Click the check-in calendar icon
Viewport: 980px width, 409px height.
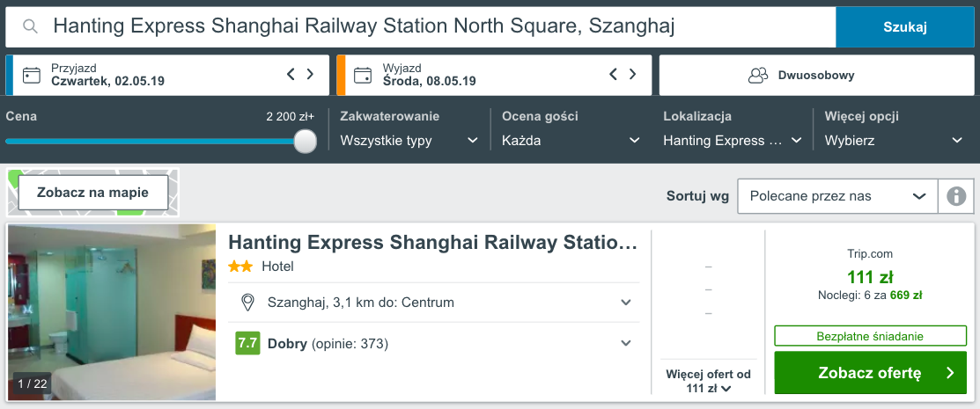[31, 76]
